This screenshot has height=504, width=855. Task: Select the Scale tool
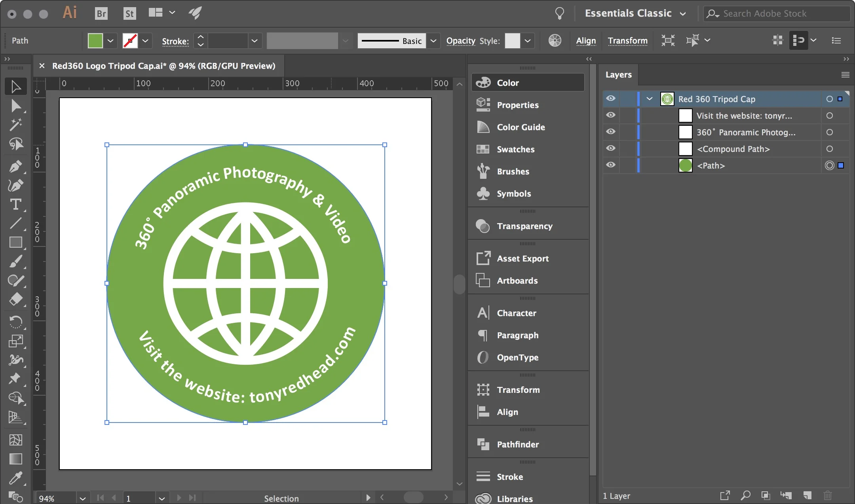16,341
